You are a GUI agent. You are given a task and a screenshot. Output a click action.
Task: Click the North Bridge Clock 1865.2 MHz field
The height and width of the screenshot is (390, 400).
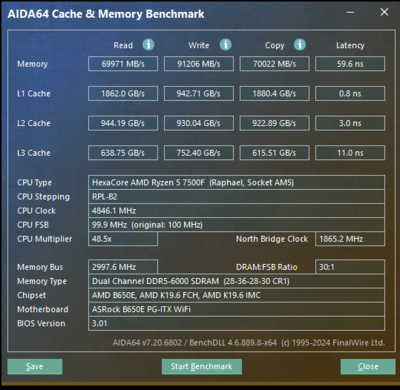point(350,239)
